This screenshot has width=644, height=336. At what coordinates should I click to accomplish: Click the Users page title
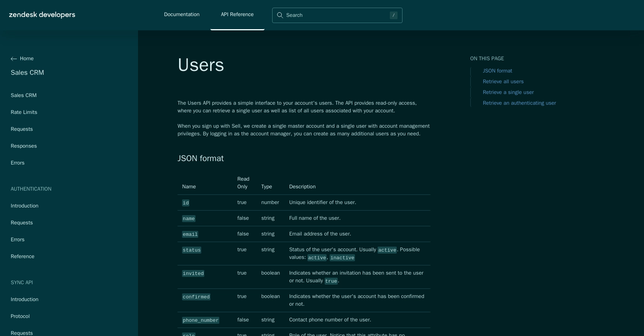[201, 65]
